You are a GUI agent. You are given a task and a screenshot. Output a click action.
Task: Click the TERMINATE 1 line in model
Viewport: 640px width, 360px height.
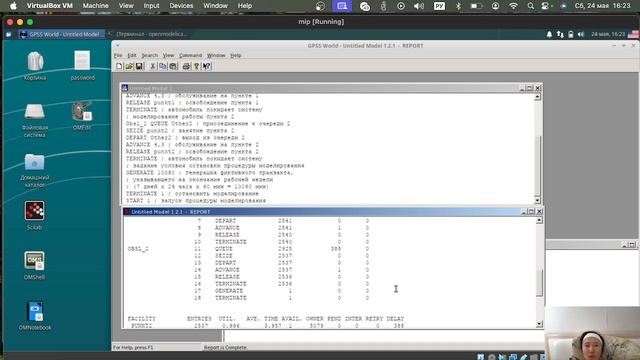coord(192,193)
